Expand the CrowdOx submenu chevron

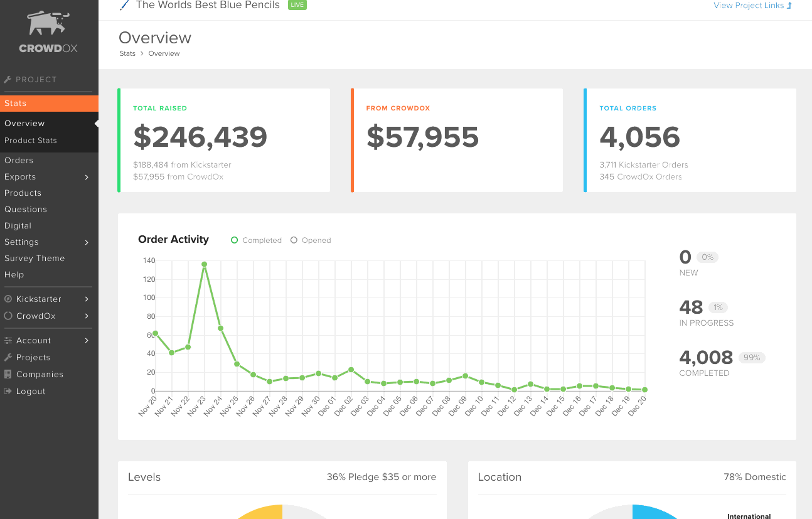tap(87, 316)
